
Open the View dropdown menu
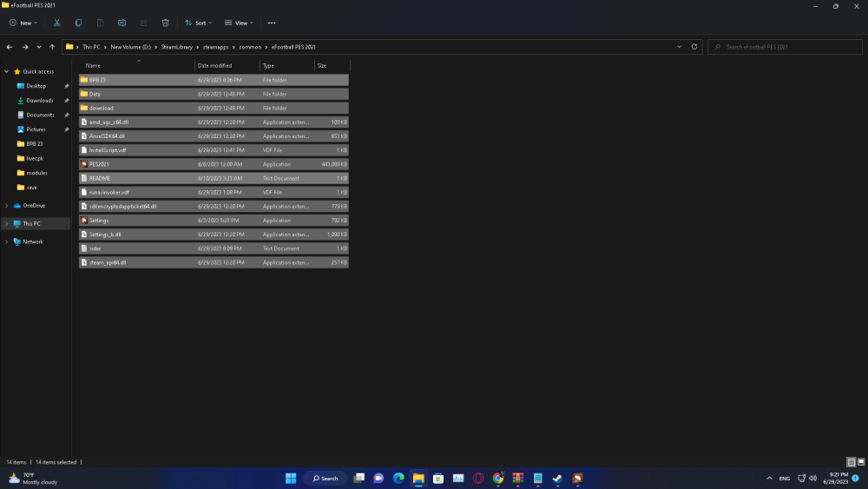click(x=239, y=23)
